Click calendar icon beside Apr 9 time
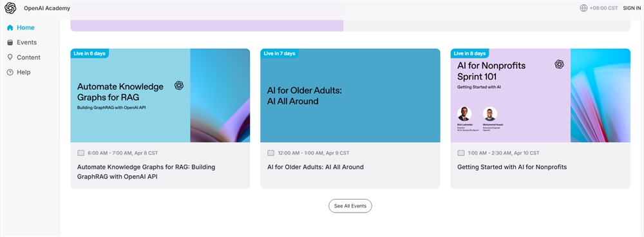 (270, 153)
